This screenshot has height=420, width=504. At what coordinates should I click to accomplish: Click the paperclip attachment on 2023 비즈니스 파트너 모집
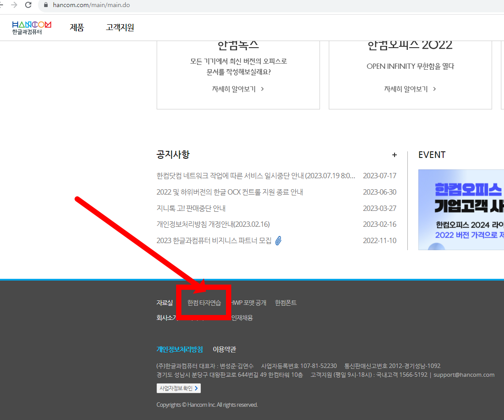(x=278, y=240)
